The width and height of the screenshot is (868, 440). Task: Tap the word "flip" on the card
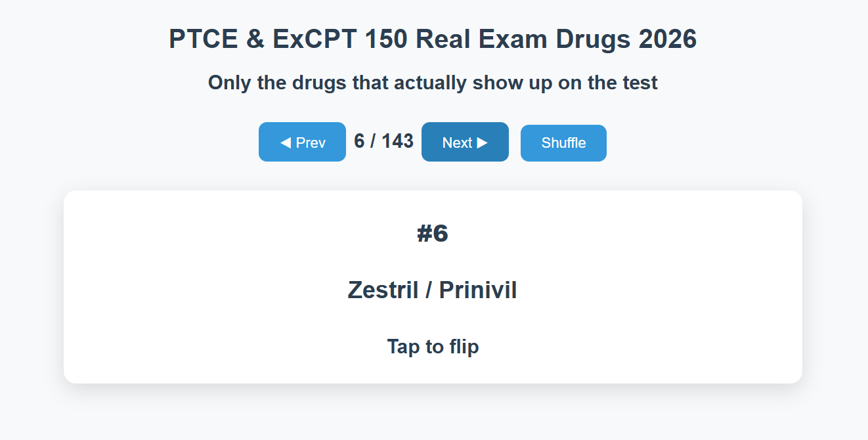coord(463,346)
